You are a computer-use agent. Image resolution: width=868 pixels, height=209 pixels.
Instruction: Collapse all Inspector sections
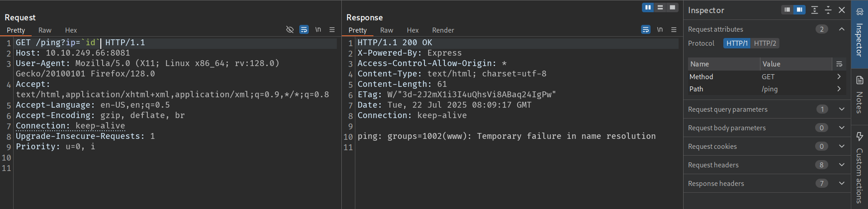tap(828, 9)
